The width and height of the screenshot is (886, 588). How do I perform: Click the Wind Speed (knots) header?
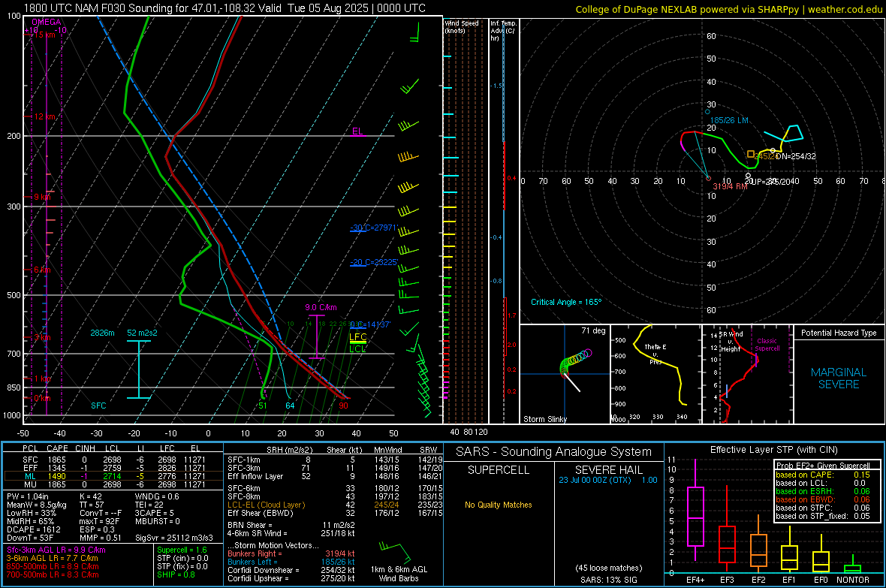[x=462, y=26]
